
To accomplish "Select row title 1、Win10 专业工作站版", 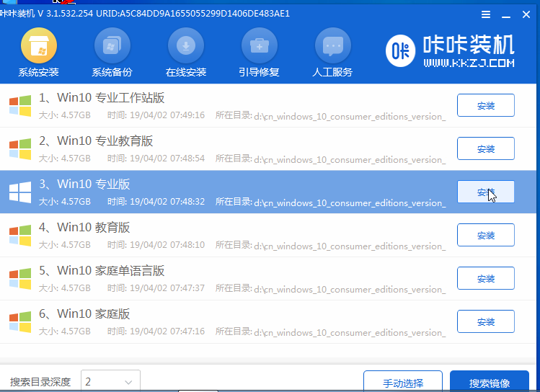I will tap(102, 98).
